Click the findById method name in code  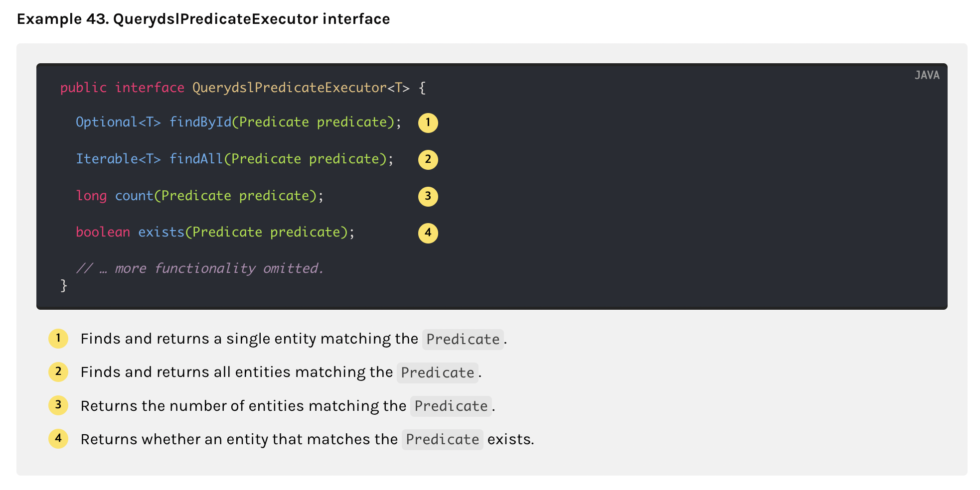[x=200, y=122]
